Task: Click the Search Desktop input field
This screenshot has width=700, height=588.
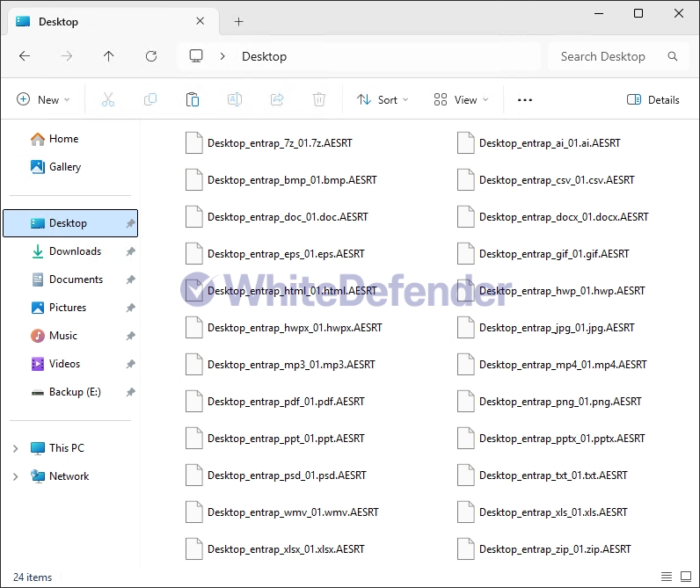Action: [611, 56]
